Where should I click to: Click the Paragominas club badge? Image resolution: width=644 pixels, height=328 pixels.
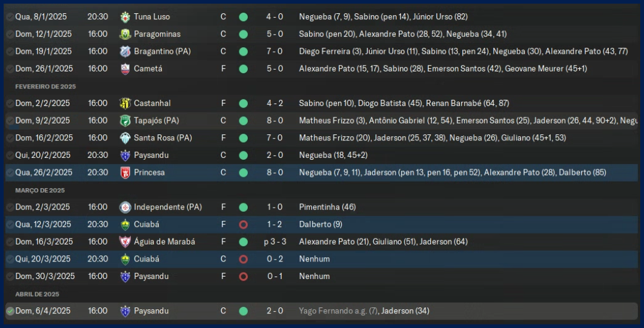(125, 34)
